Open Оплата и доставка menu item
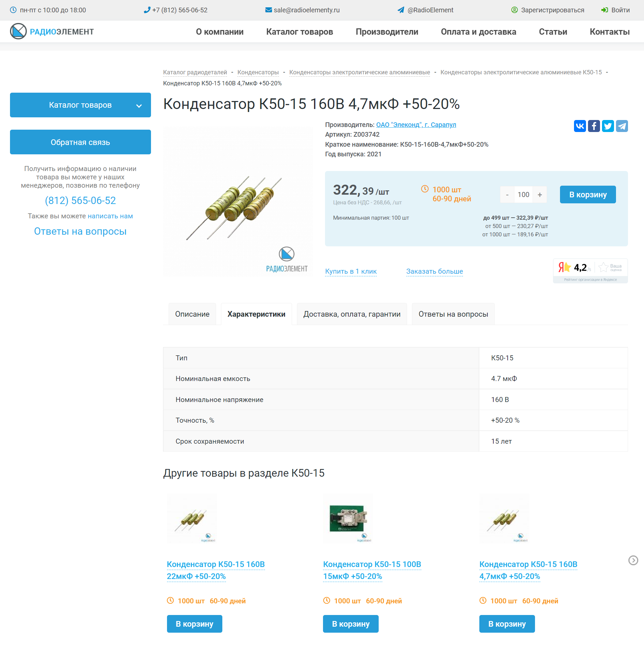Screen dimensions: 644x649 click(478, 32)
